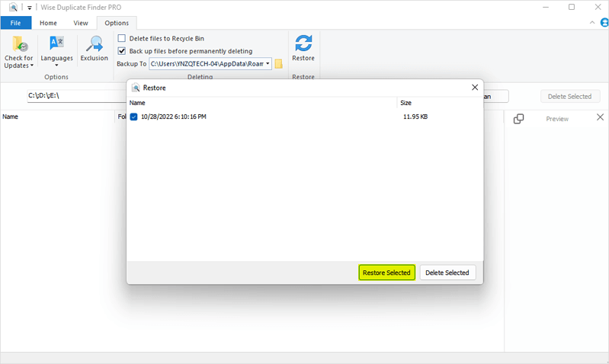Click the user account icon
This screenshot has width=609, height=364.
point(604,23)
